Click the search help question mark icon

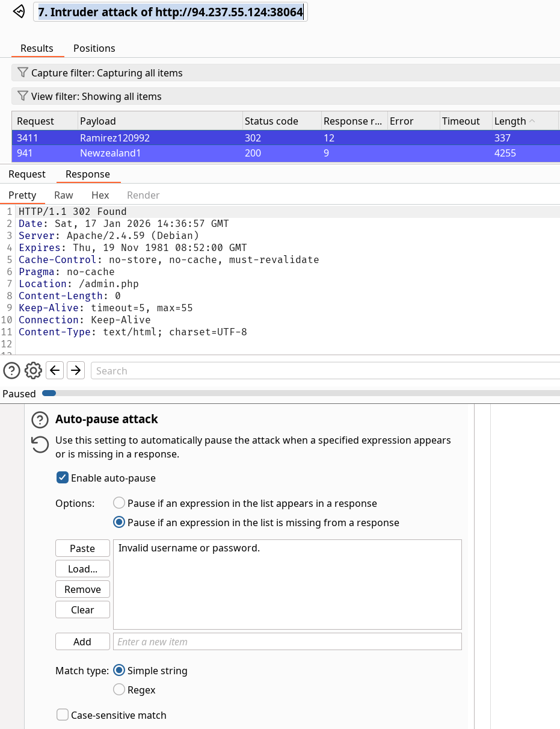[x=11, y=370]
